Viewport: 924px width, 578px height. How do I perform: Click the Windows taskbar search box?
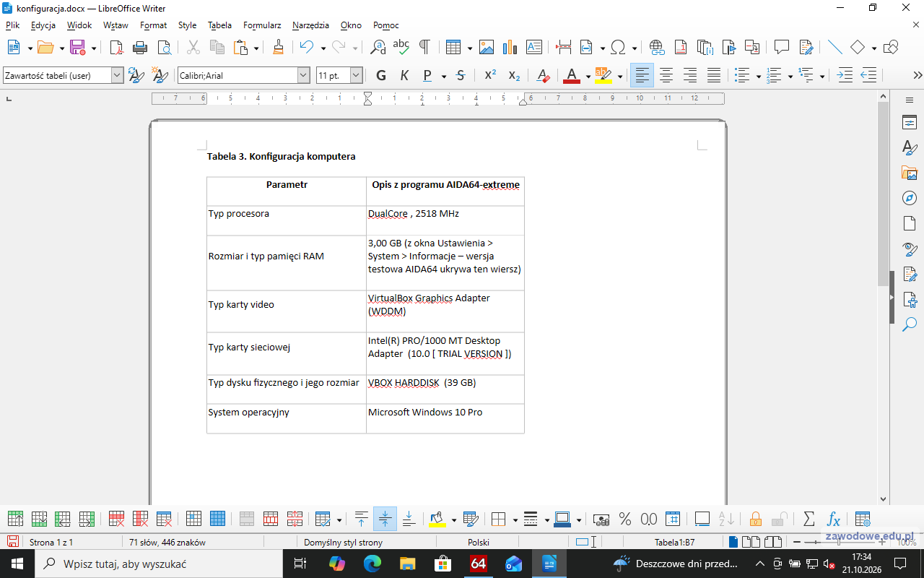coord(158,564)
